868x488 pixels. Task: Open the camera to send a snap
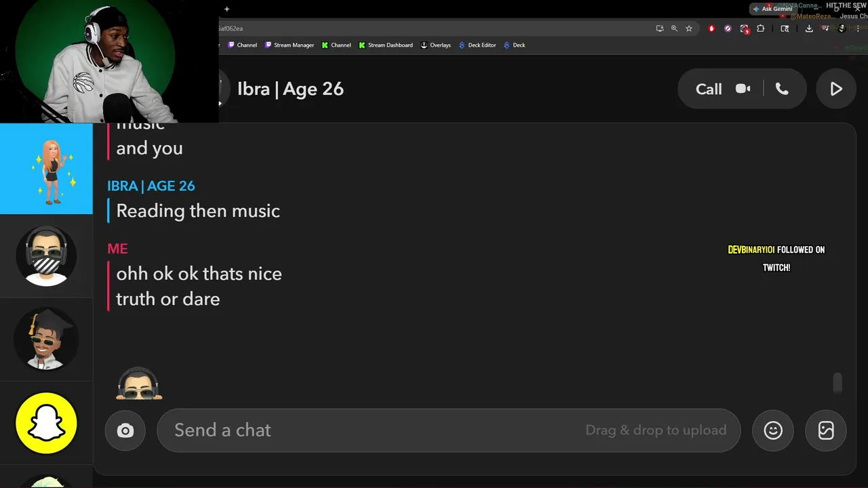click(125, 430)
